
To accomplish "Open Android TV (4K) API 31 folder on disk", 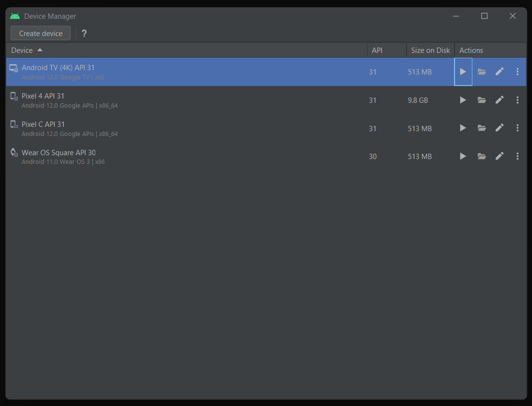I will pyautogui.click(x=482, y=72).
